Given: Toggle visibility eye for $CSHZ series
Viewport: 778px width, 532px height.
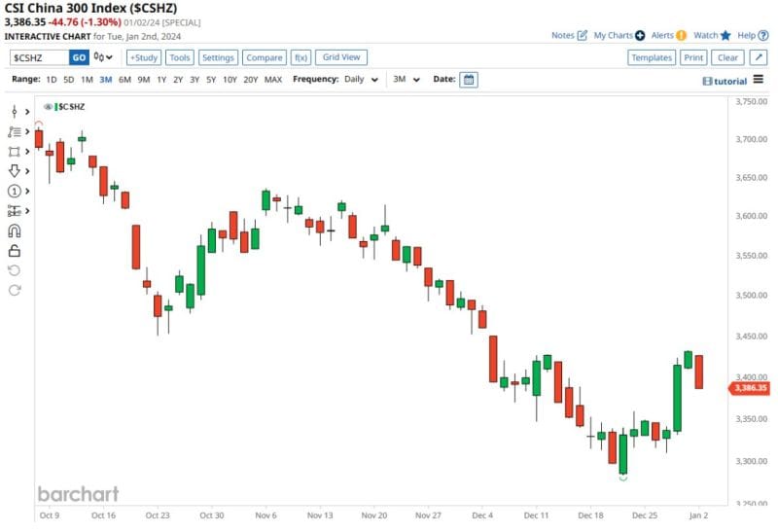Looking at the screenshot, I should [x=48, y=106].
